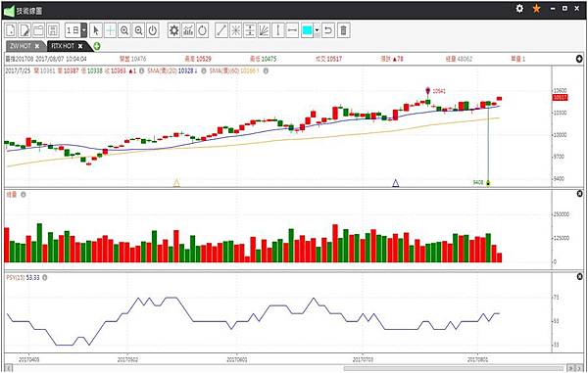Click the quote bar value 10529
This screenshot has height=373, width=588.
point(204,59)
